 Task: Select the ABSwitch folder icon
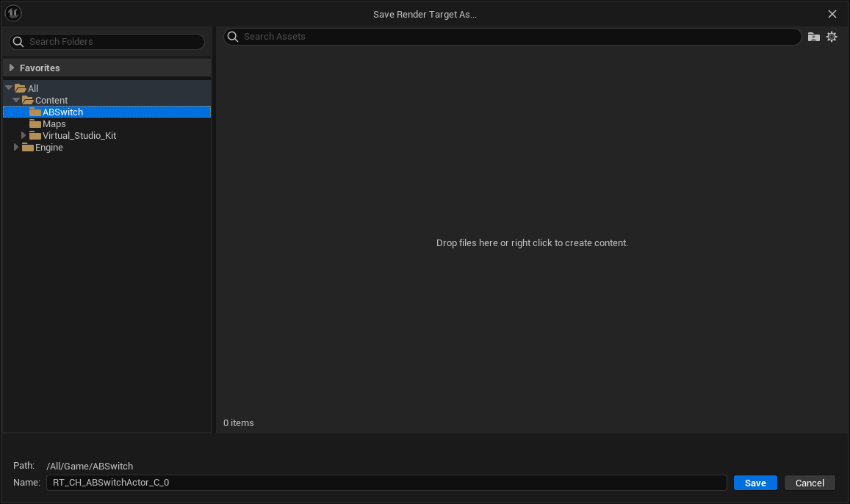click(35, 112)
